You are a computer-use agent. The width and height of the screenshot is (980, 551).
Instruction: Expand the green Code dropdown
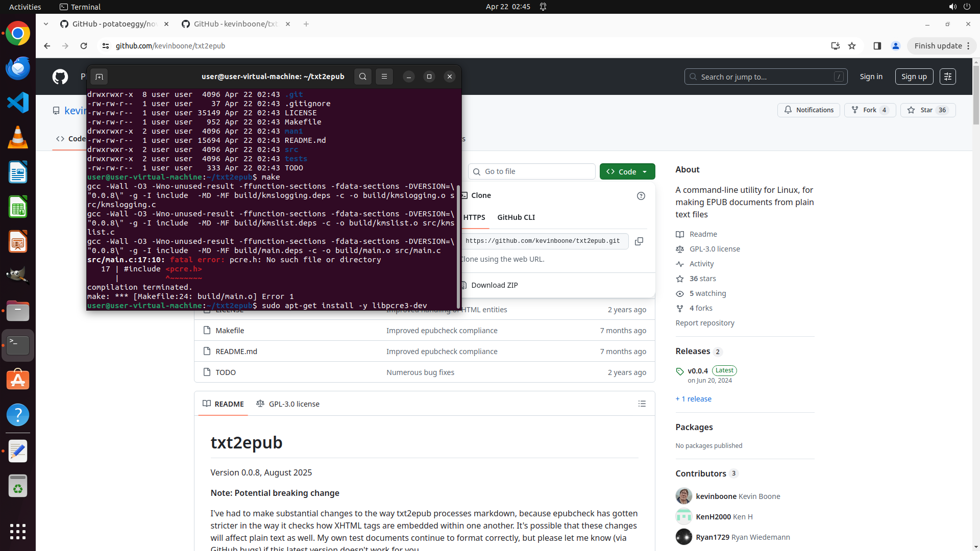pos(627,171)
